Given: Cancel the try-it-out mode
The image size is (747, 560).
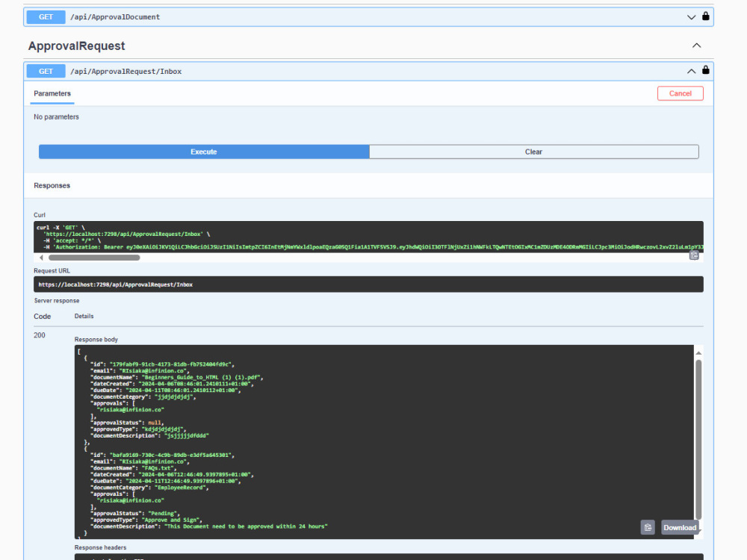Looking at the screenshot, I should click(x=681, y=93).
